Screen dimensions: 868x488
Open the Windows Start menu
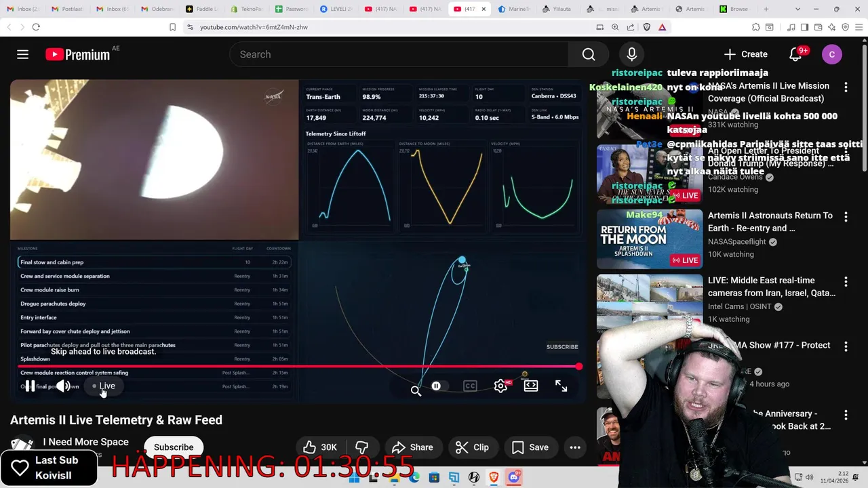point(354,478)
